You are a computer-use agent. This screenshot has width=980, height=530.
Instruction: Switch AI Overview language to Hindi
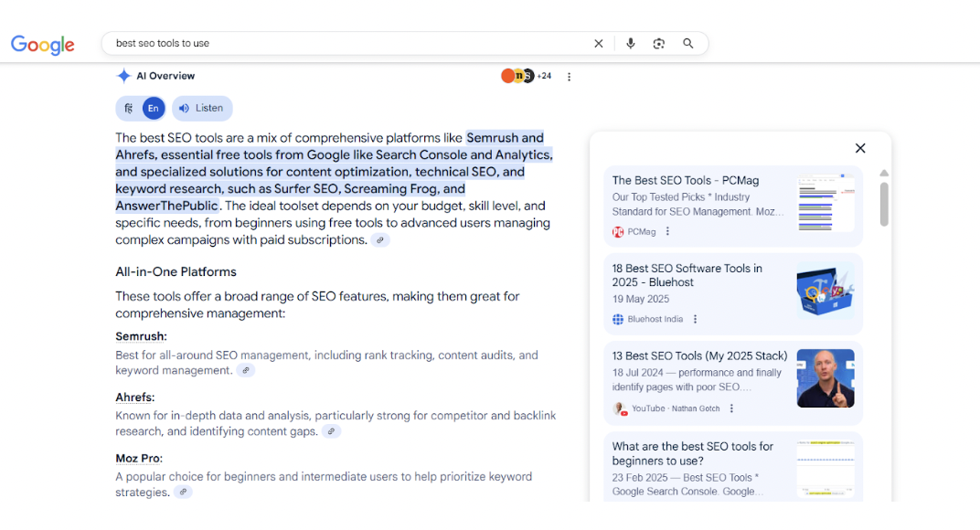(129, 108)
